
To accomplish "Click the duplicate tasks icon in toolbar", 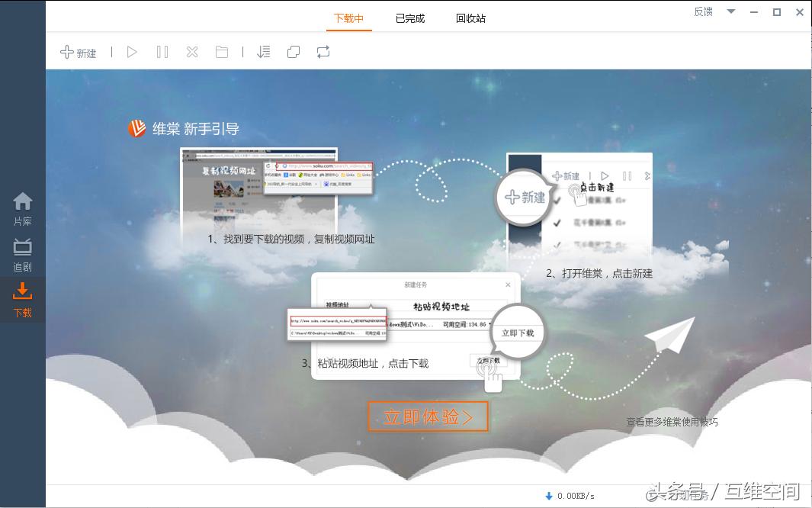I will (x=294, y=52).
